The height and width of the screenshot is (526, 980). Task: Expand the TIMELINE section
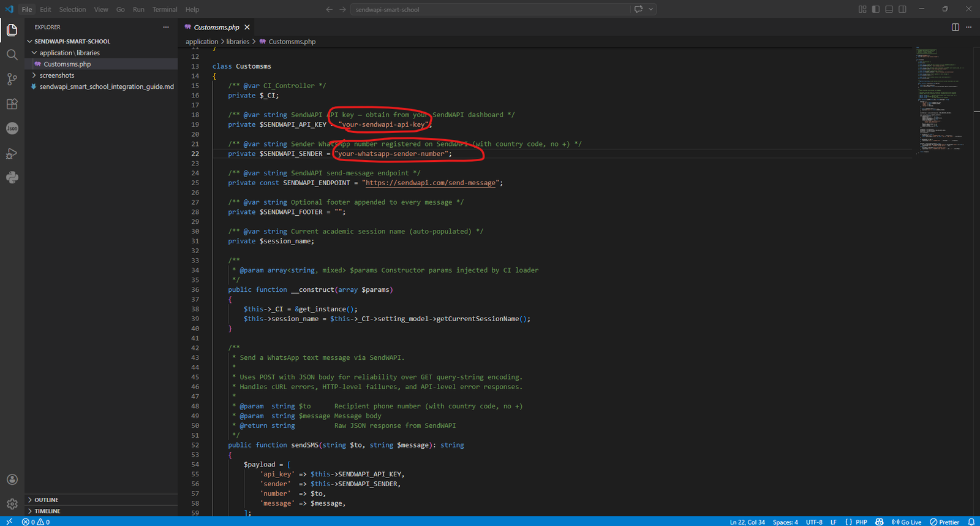101,511
